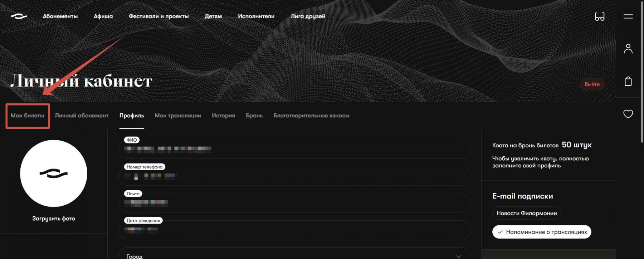Open the Благотворительные взносы tab

(311, 116)
